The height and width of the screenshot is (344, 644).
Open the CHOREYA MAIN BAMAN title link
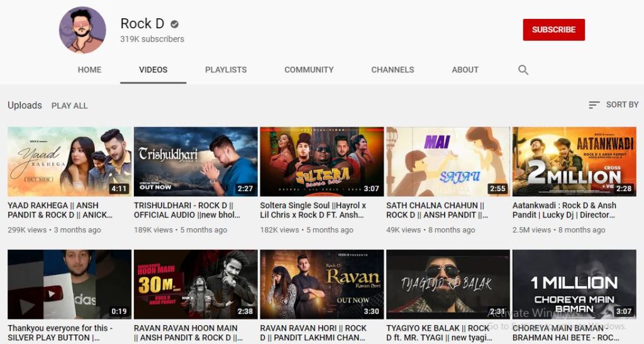(x=566, y=333)
